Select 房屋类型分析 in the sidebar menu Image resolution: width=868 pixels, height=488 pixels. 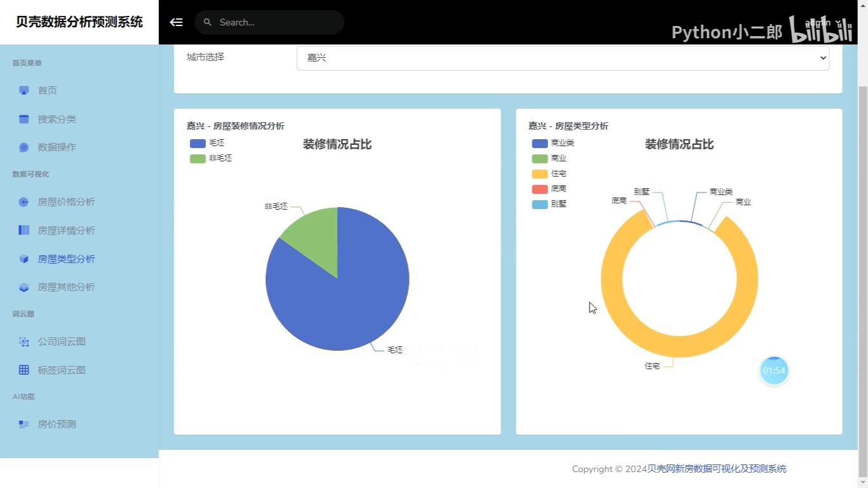[x=66, y=259]
